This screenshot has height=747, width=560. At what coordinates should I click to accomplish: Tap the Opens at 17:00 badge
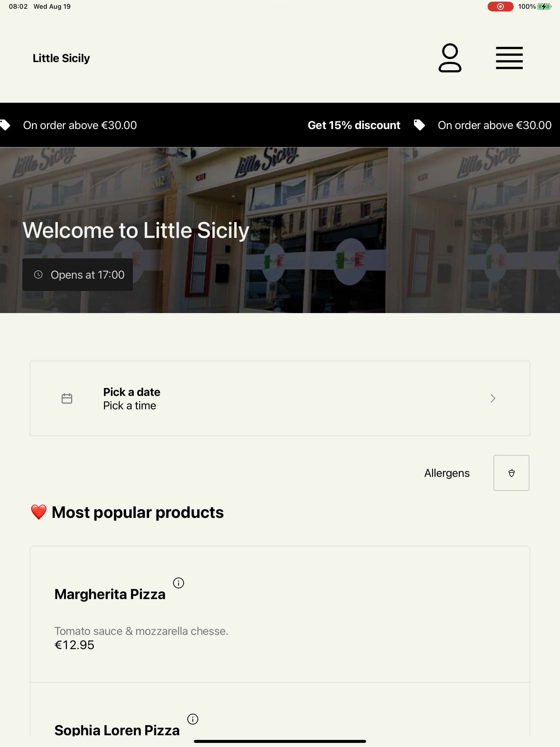(77, 275)
